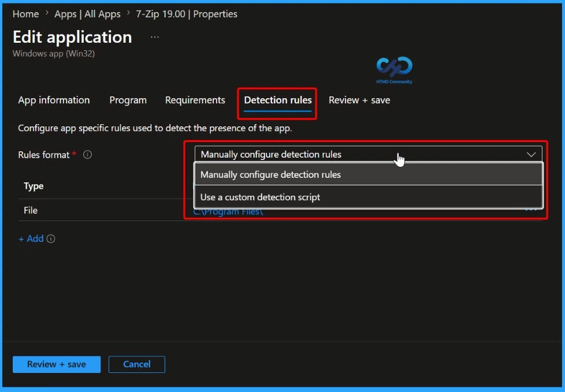Go to Apps | All Apps breadcrumb

pyautogui.click(x=87, y=14)
